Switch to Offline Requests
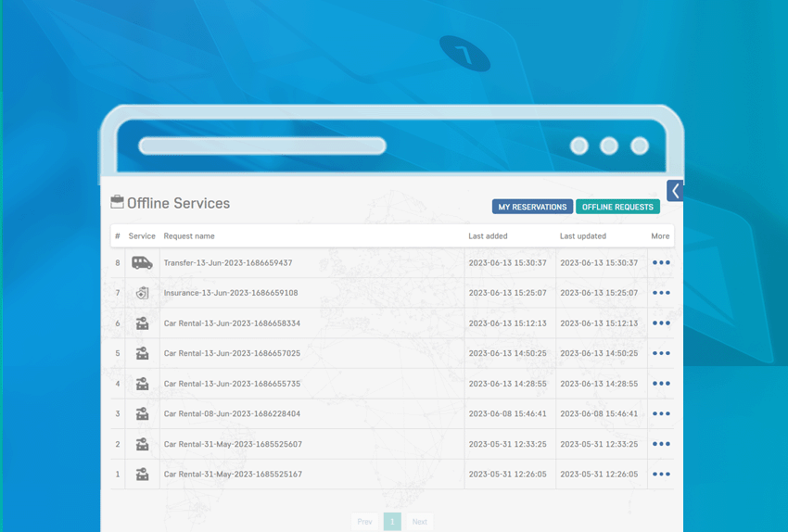The width and height of the screenshot is (788, 532). (617, 207)
